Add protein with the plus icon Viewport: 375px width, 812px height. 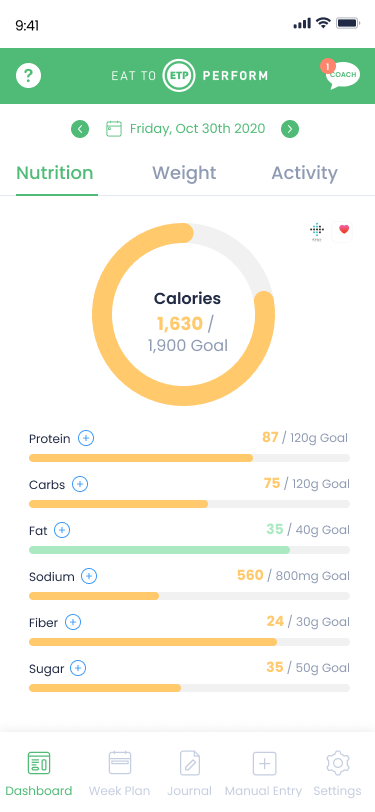pyautogui.click(x=86, y=439)
